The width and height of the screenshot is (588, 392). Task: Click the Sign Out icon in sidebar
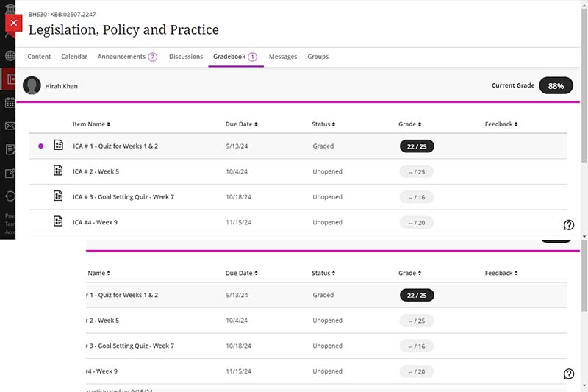[x=10, y=196]
